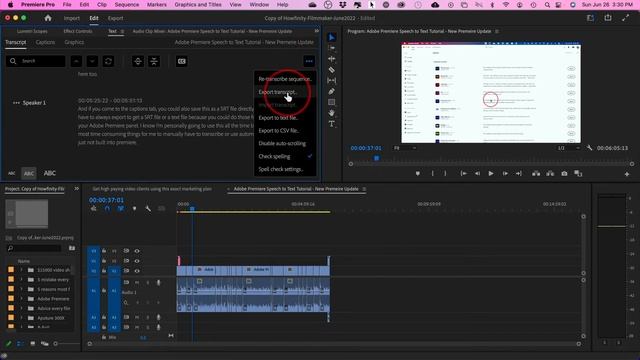Choose Export to CSV file

pos(285,131)
